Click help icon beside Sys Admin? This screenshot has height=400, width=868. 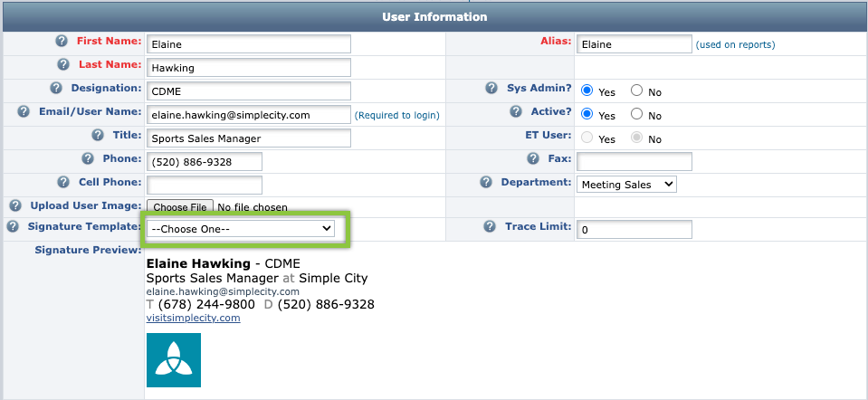point(491,88)
